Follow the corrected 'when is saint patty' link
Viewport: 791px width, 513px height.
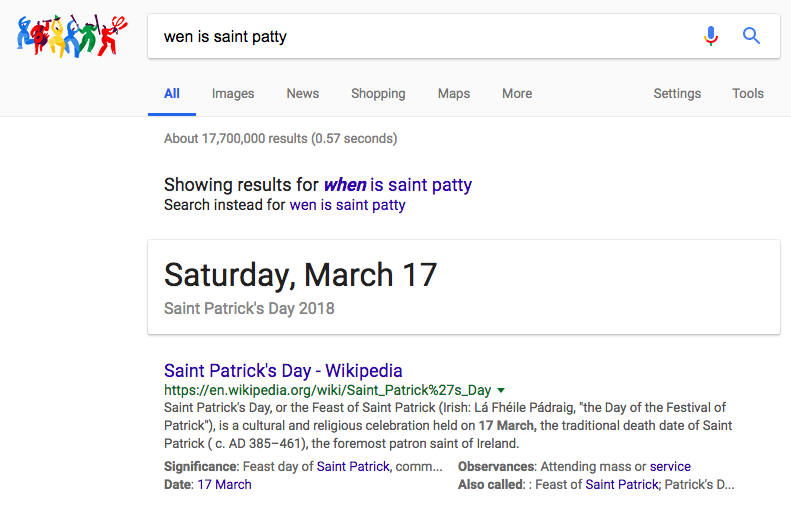point(398,185)
